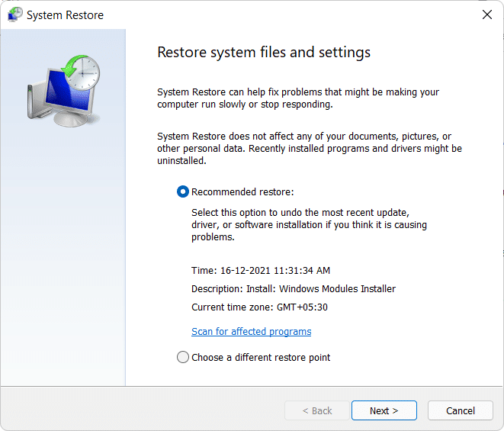The width and height of the screenshot is (504, 431).
Task: Open Scan for affected programs link
Action: point(251,331)
